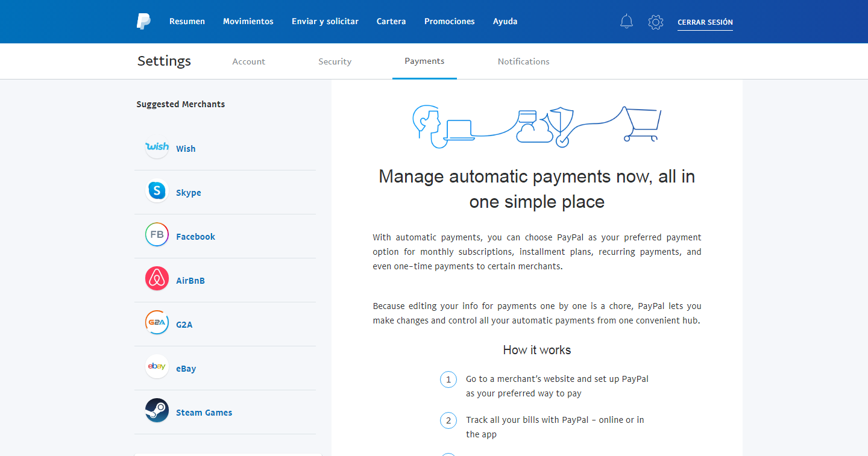Open Enviar y solicitar in navigation
868x456 pixels.
pos(325,21)
